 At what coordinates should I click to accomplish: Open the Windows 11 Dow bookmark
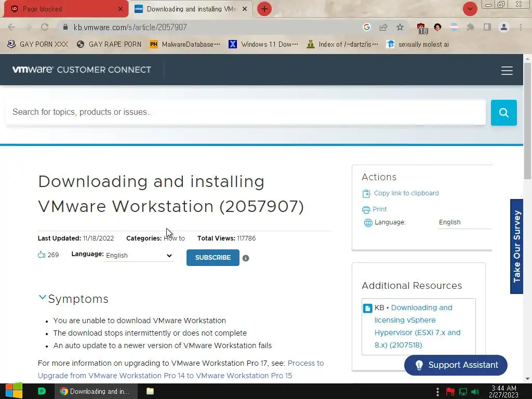click(263, 45)
